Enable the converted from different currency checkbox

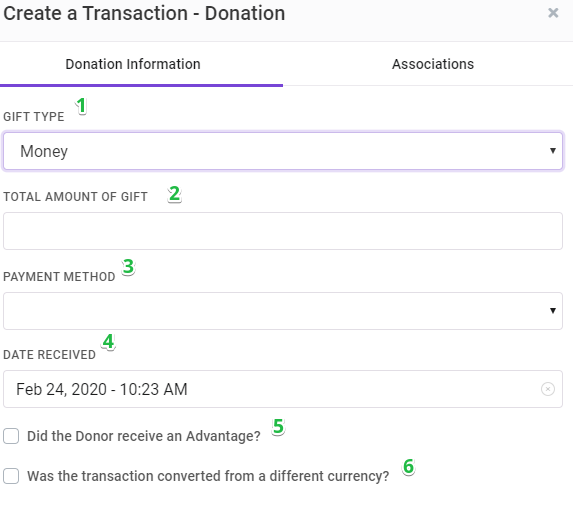(x=11, y=476)
